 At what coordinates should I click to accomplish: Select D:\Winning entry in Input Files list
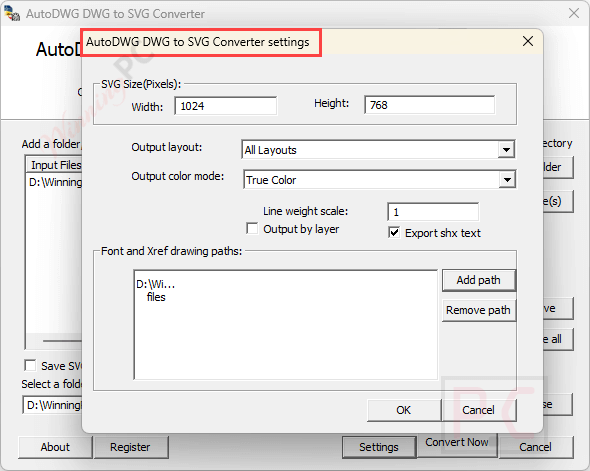pos(55,182)
